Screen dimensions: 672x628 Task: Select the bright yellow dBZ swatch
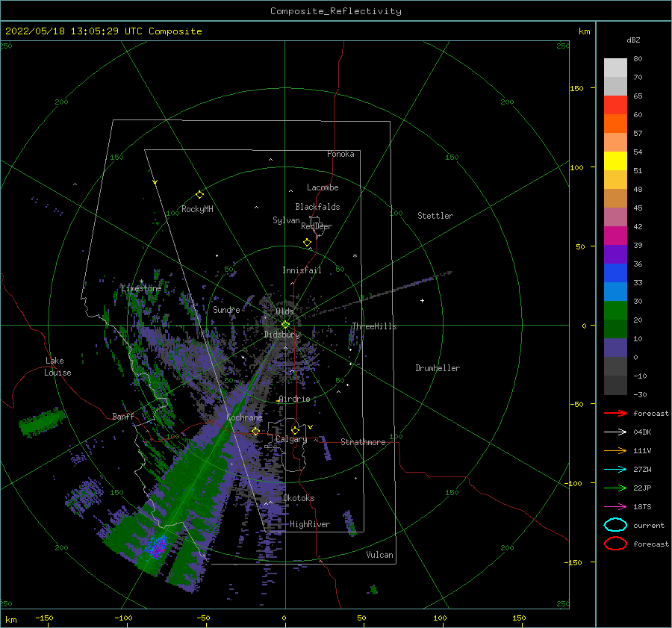tap(615, 161)
